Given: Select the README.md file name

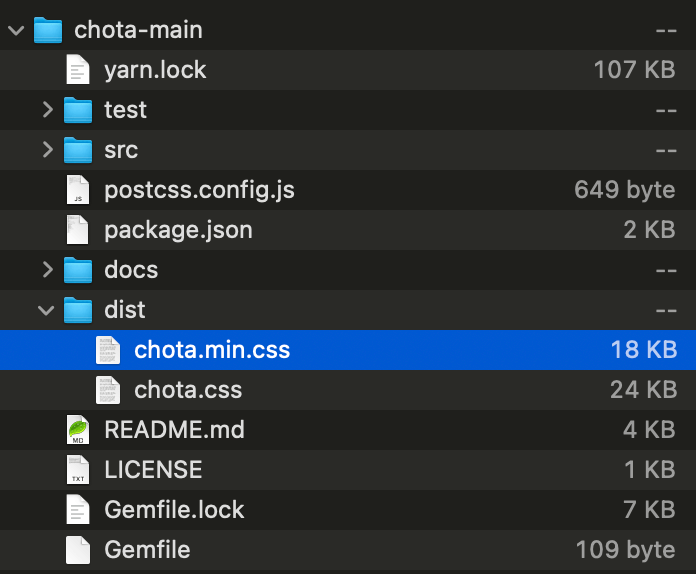Looking at the screenshot, I should (174, 430).
